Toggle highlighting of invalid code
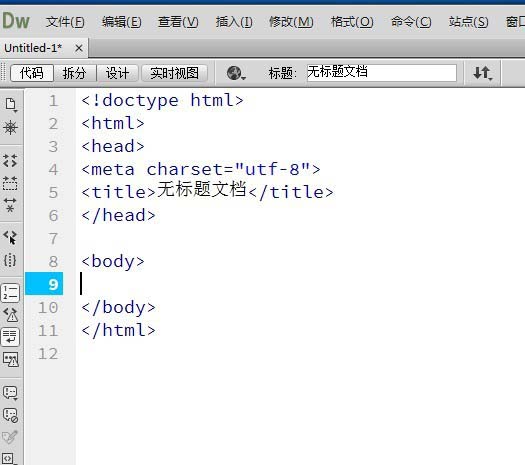 (11, 315)
